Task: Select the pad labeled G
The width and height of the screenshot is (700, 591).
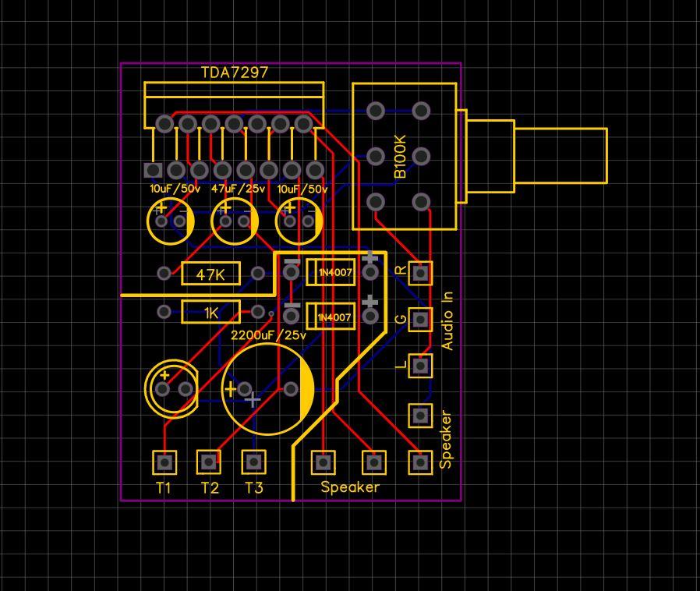Action: (420, 319)
